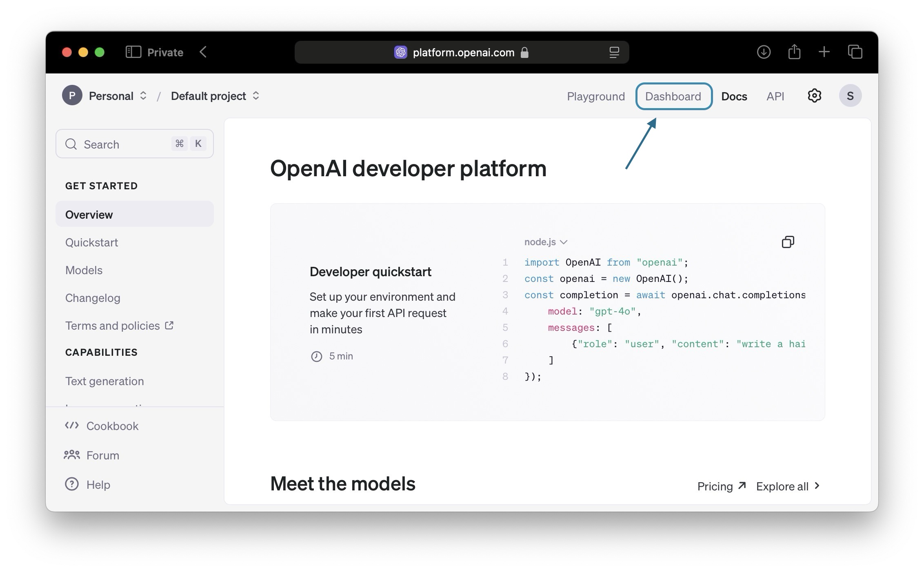Screen dimensions: 924x572
Task: Click the import OpenAI code line
Action: point(606,262)
